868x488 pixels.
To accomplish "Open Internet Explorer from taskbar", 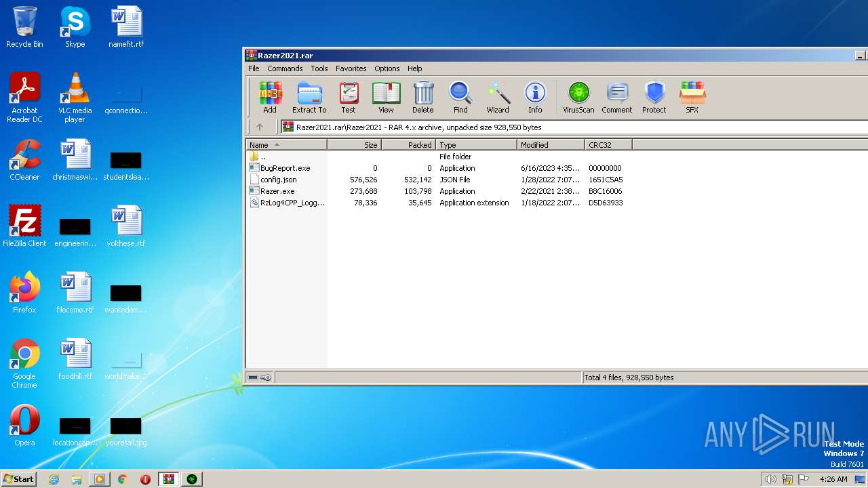I will (x=54, y=479).
